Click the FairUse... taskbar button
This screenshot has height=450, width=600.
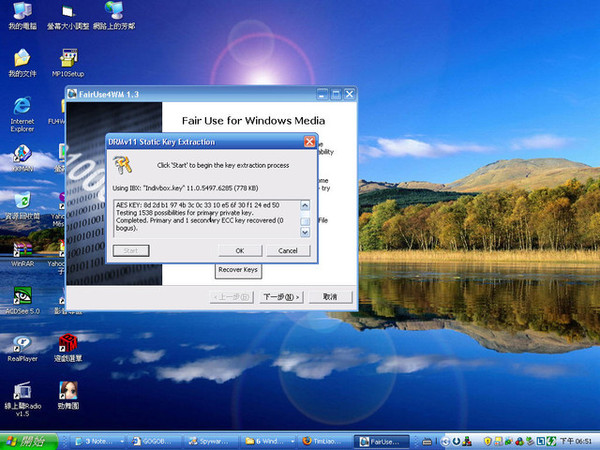(382, 441)
